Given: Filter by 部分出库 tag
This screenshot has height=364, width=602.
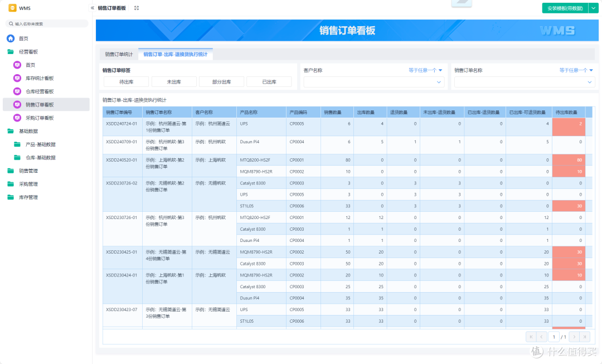Looking at the screenshot, I should coord(221,82).
